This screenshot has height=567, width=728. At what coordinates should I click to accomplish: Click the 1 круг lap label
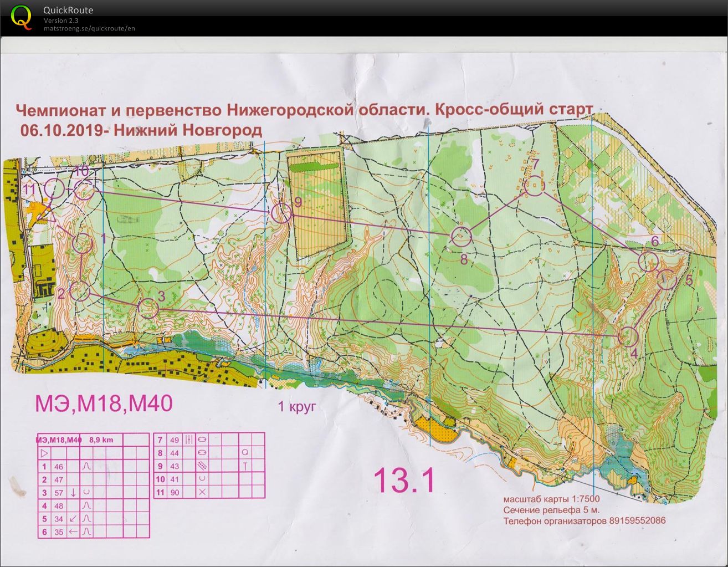point(297,406)
